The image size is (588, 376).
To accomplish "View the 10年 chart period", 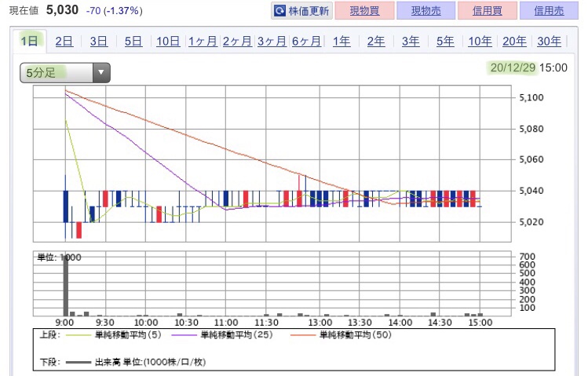I will [480, 41].
